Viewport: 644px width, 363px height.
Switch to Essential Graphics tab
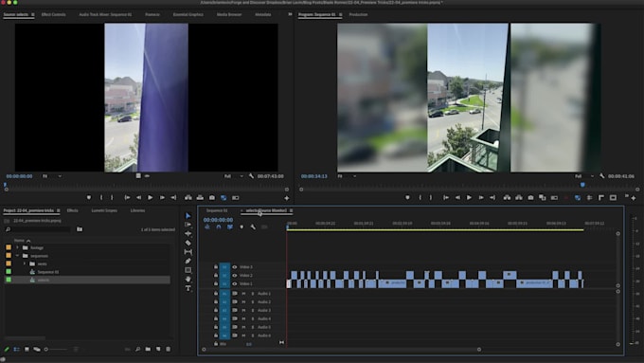[x=188, y=14]
